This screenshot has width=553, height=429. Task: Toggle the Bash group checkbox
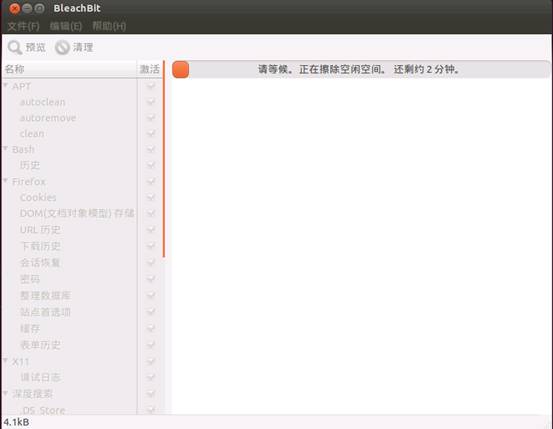click(151, 149)
